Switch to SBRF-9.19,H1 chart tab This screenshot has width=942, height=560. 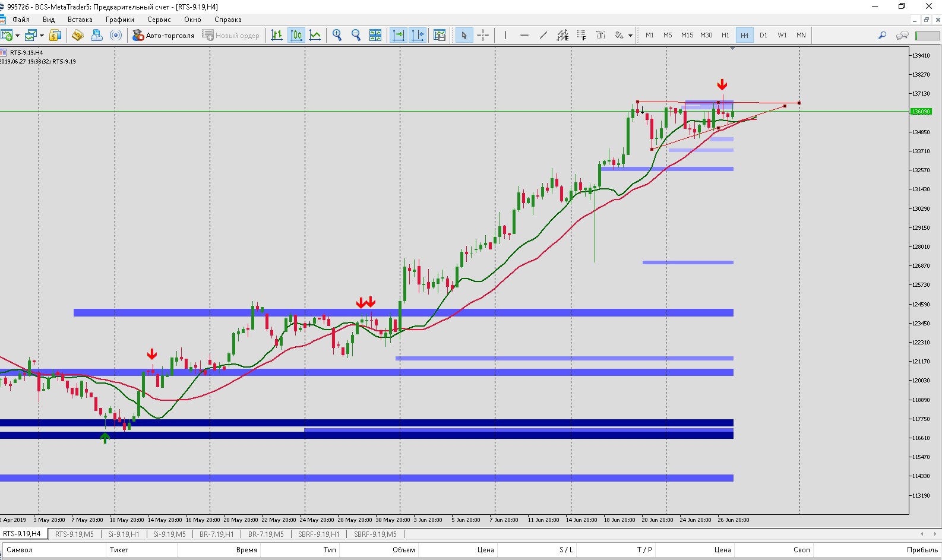(319, 534)
